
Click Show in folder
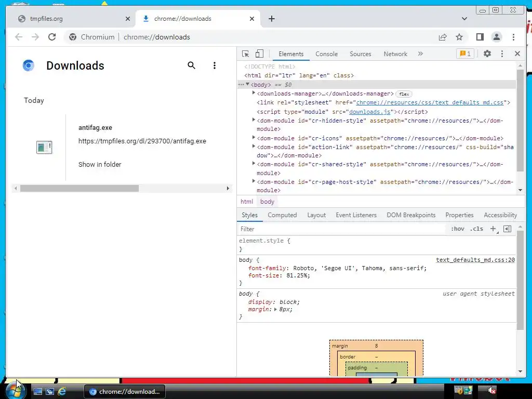[100, 165]
